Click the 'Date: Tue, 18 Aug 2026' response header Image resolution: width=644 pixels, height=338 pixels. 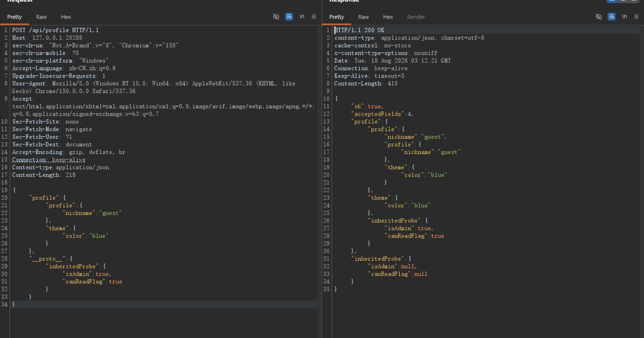393,61
